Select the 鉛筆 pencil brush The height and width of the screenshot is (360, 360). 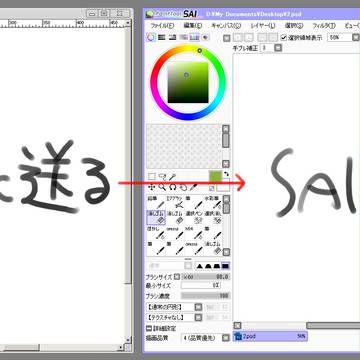(156, 202)
